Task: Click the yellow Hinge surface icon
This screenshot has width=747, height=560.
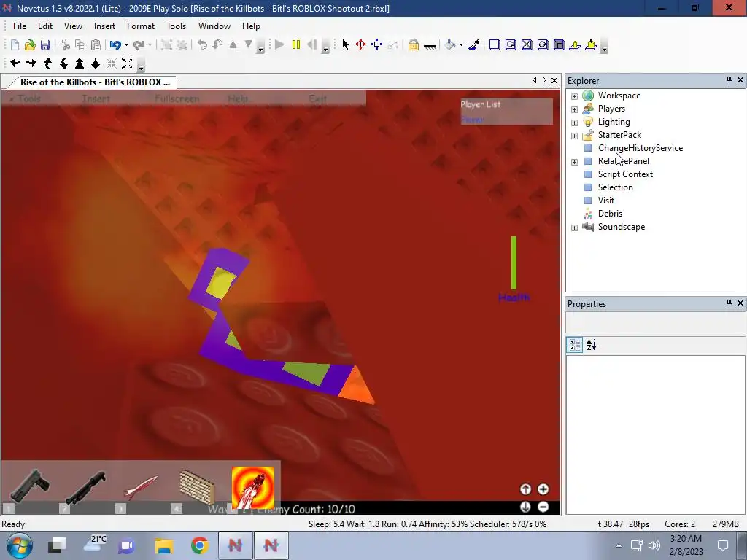Action: click(575, 44)
